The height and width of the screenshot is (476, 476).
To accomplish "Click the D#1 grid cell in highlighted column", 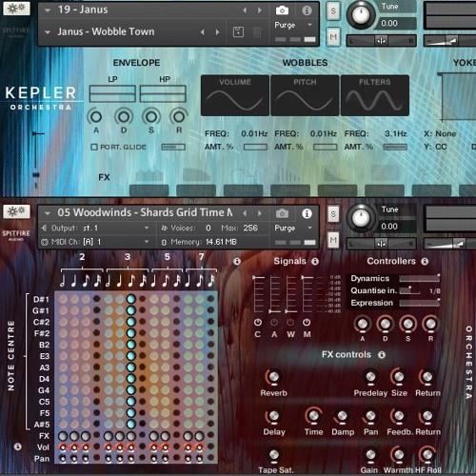I will click(x=130, y=299).
